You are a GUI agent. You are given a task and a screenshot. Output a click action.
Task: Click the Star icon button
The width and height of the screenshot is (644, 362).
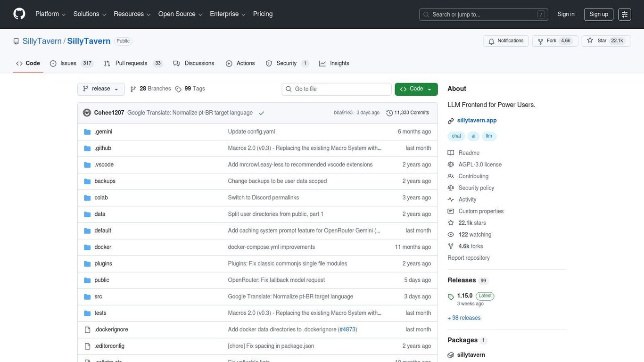(x=590, y=41)
